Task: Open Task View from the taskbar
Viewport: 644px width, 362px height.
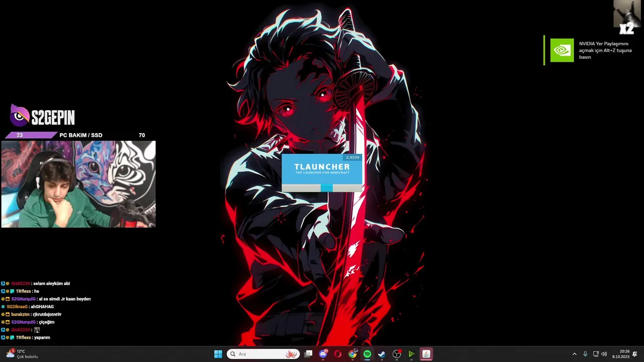Action: (308, 354)
